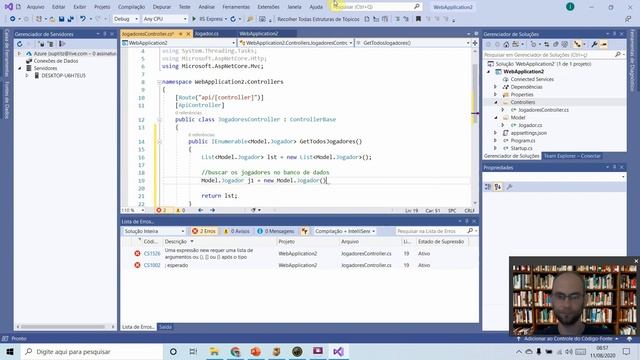Click the sync with active document icon in Gerenciador de Soluções
The width and height of the screenshot is (640, 360).
(547, 44)
